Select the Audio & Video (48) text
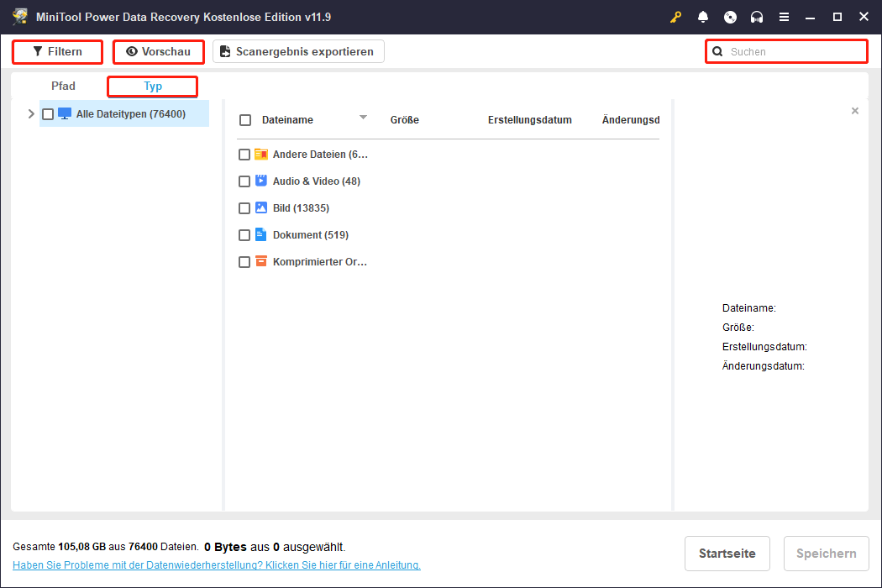This screenshot has height=588, width=882. (316, 181)
